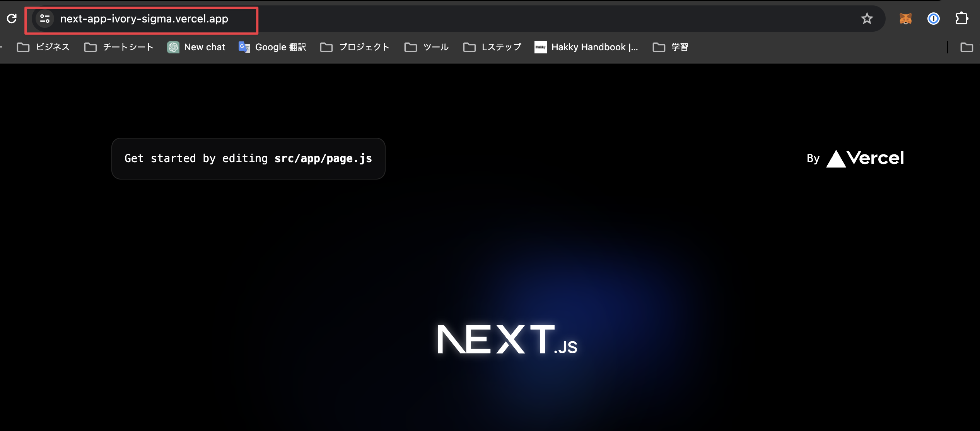Open the 1Password extension icon

(933, 18)
